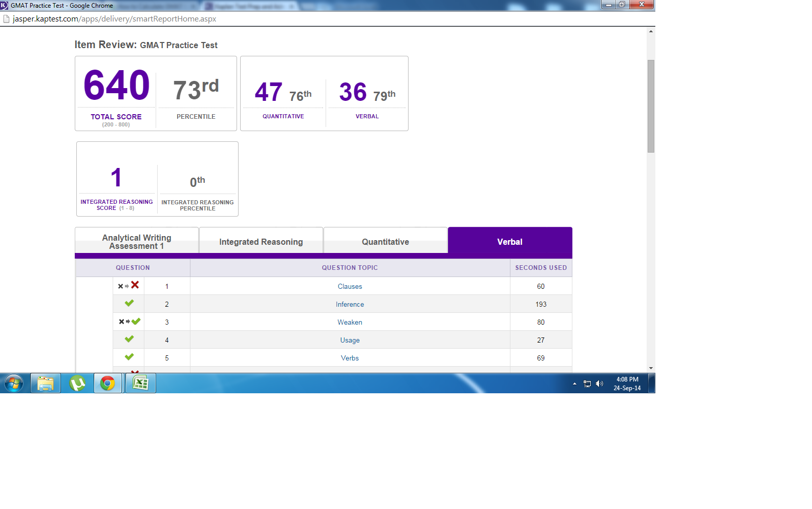Click the changed-to-correct icon for question 3
Viewport: 812px width, 509px height.
click(130, 322)
